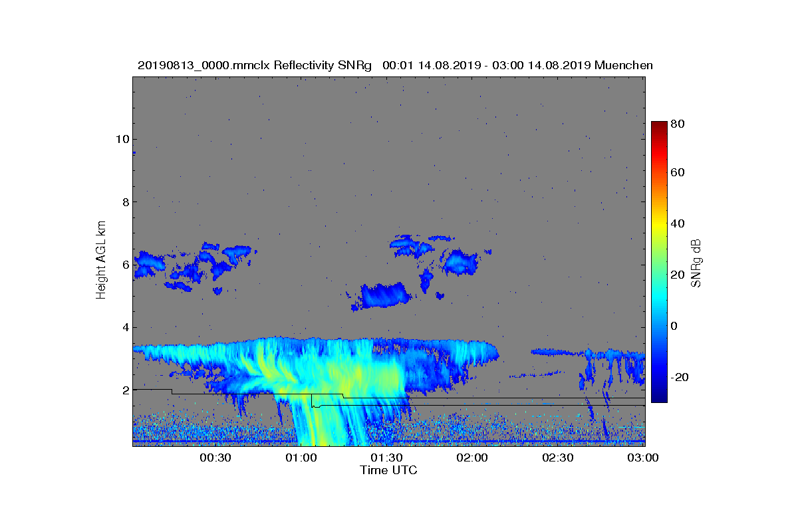Click the yellow-green precipitation core near 01:00
This screenshot has width=798, height=532.
click(x=319, y=419)
